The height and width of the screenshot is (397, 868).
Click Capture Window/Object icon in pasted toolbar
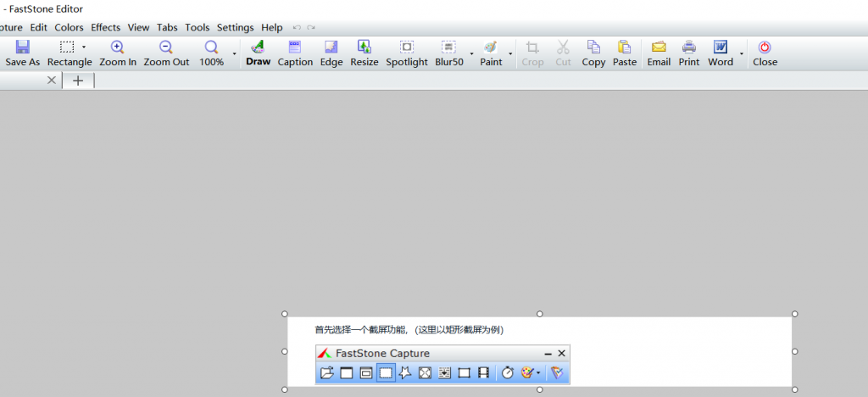(366, 373)
